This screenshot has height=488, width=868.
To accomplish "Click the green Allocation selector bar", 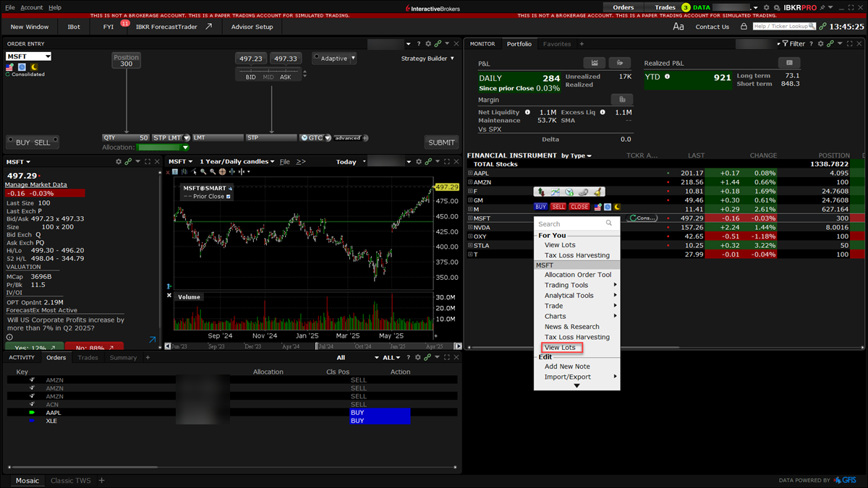I will pyautogui.click(x=163, y=147).
